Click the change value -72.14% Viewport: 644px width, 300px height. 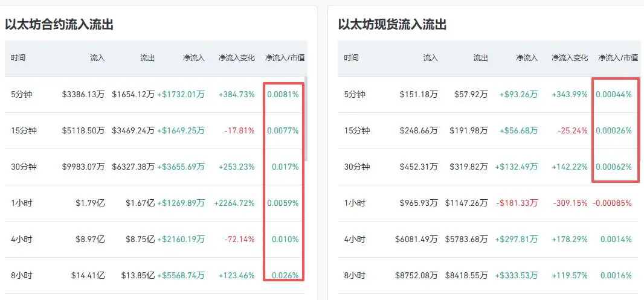click(x=239, y=239)
